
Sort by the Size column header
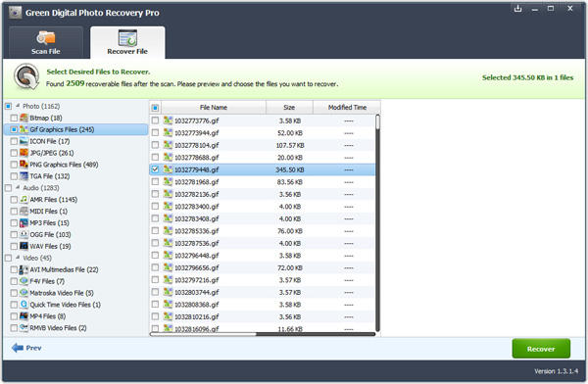pos(289,107)
